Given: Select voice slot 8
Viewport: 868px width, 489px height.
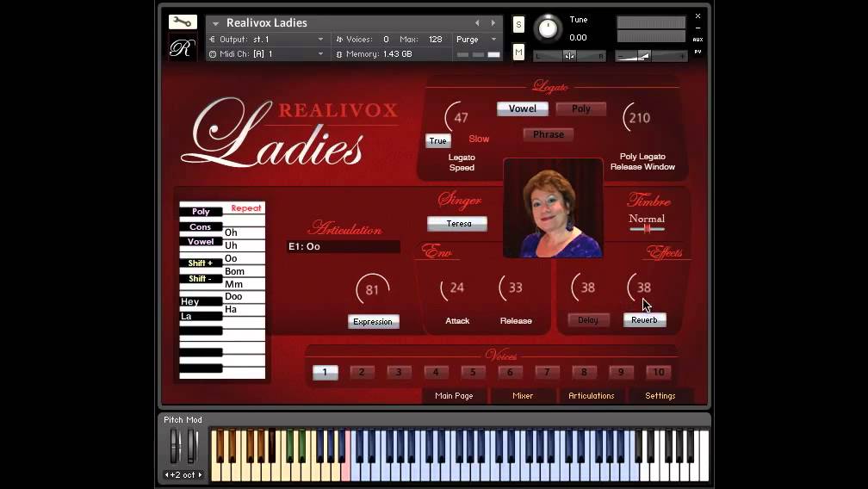Looking at the screenshot, I should (x=585, y=372).
